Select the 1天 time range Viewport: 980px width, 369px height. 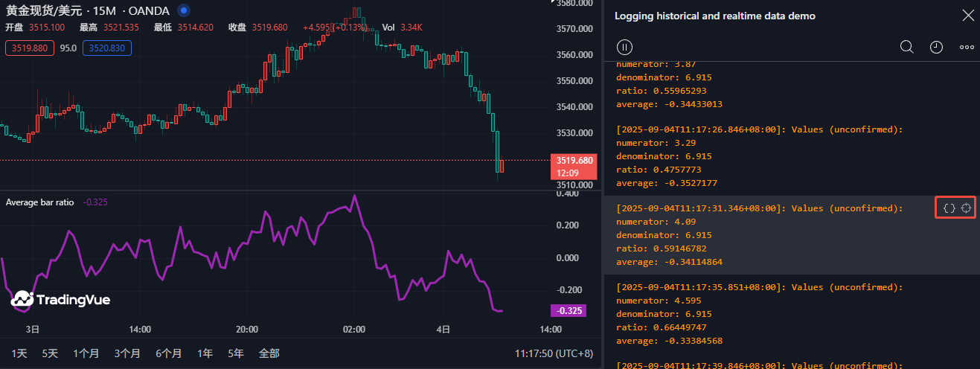click(19, 353)
